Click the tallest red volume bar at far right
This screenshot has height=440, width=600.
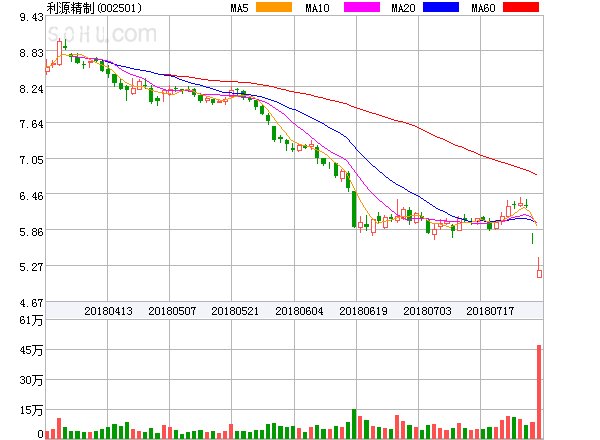539,392
